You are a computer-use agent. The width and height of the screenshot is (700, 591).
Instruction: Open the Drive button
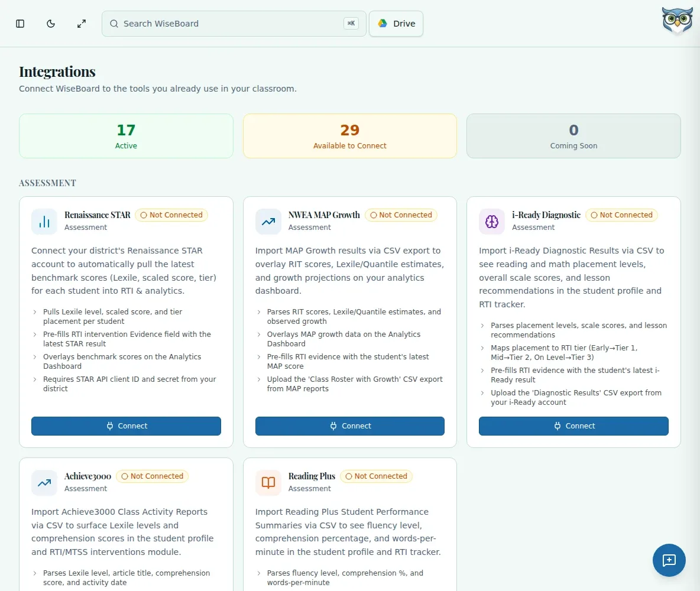(396, 24)
